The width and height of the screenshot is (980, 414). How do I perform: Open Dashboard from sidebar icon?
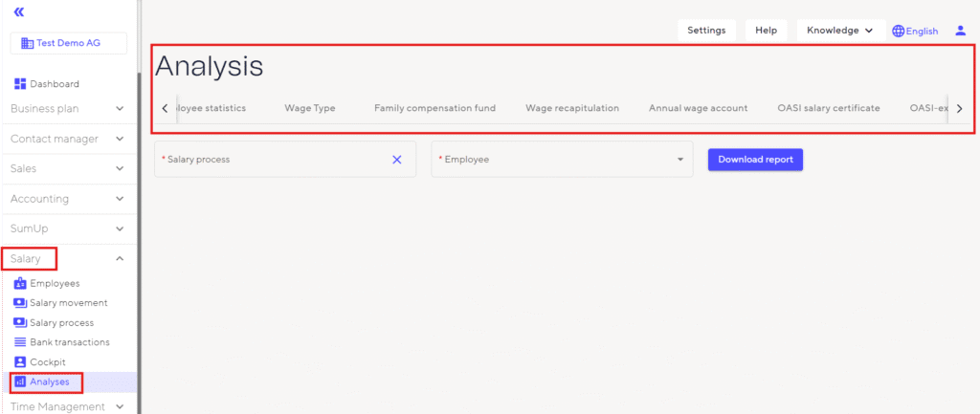point(21,84)
